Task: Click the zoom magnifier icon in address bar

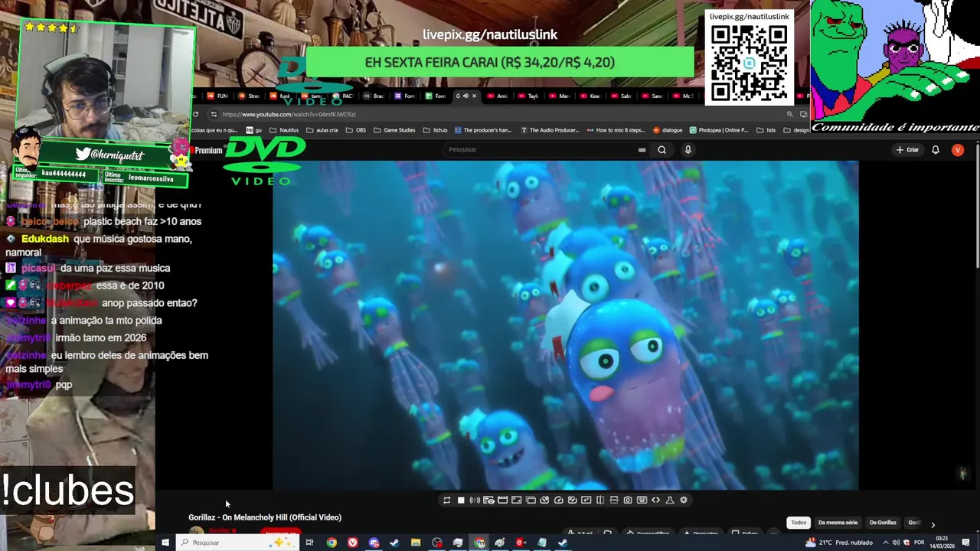Action: pyautogui.click(x=789, y=114)
